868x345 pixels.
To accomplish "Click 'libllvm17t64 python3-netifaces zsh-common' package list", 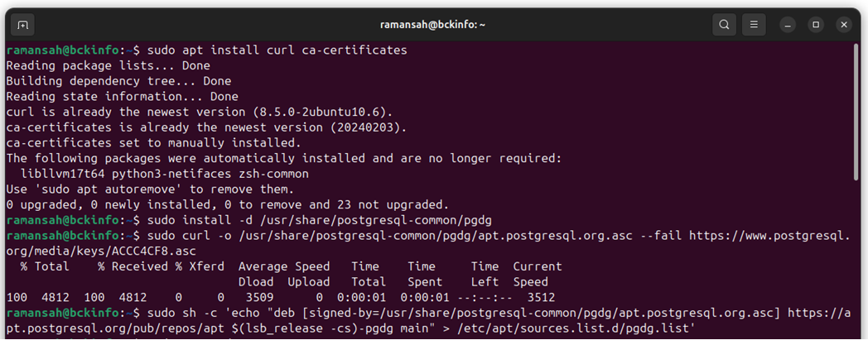I will [165, 175].
